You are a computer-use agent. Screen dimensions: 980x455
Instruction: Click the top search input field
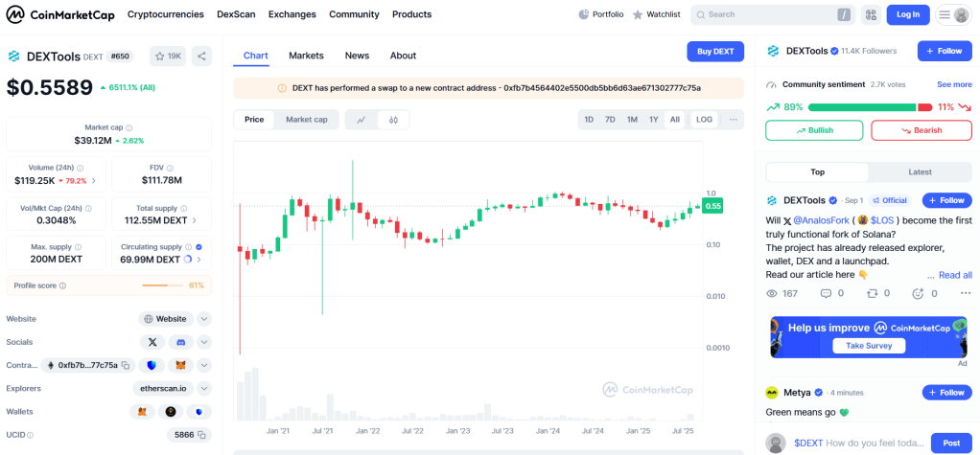pyautogui.click(x=767, y=14)
